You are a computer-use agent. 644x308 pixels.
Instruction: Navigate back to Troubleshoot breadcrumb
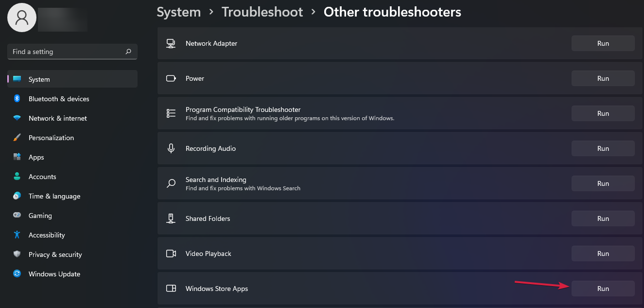(x=262, y=12)
